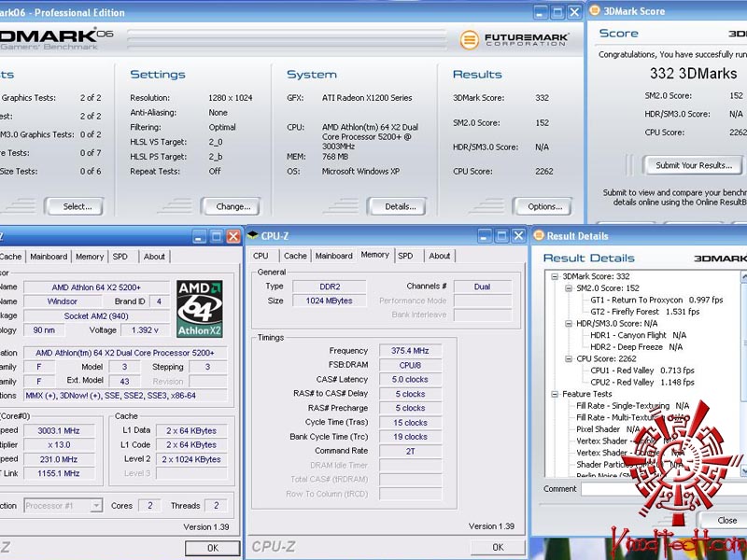
Task: Click the 332 3DMarks score heading
Action: pyautogui.click(x=693, y=74)
